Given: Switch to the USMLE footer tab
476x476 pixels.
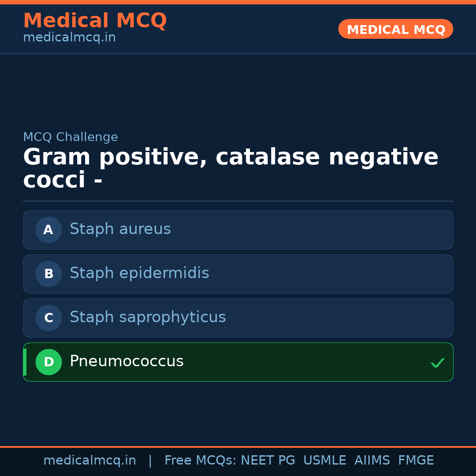Looking at the screenshot, I should [325, 460].
